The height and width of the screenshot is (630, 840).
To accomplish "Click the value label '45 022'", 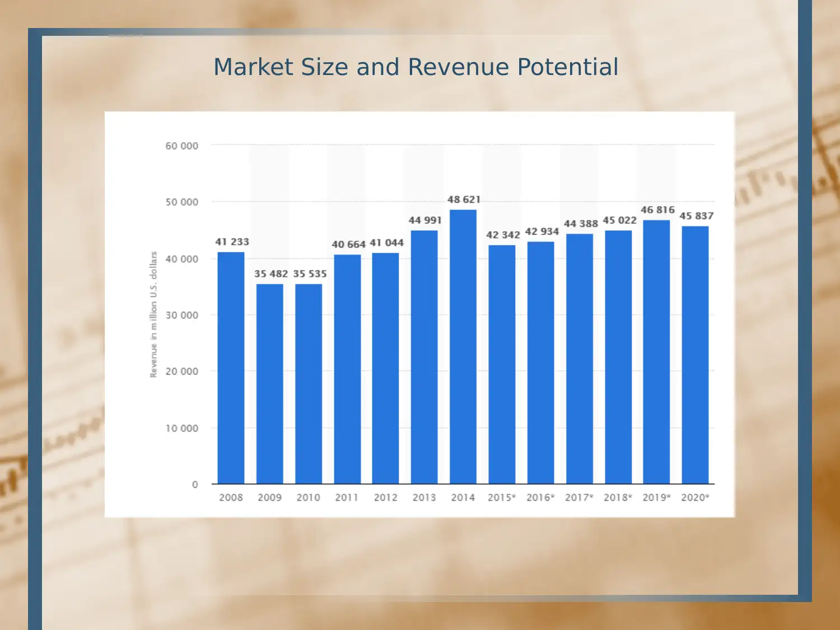I will pyautogui.click(x=619, y=221).
